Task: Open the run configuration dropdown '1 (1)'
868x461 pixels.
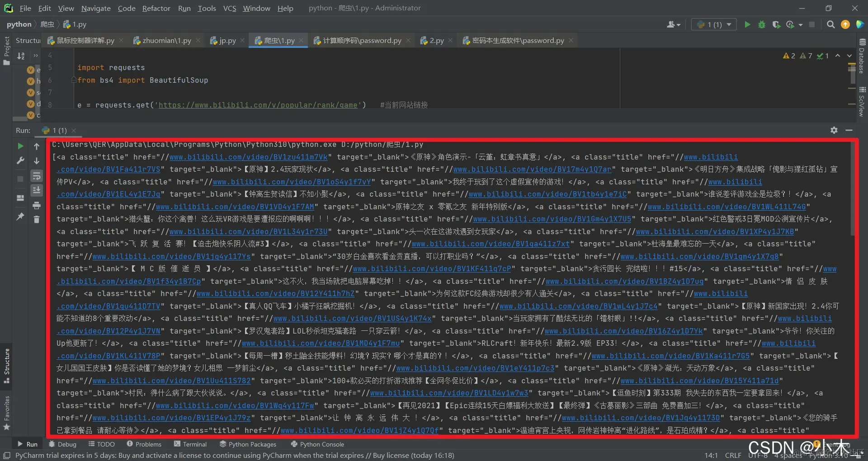Action: [x=714, y=24]
